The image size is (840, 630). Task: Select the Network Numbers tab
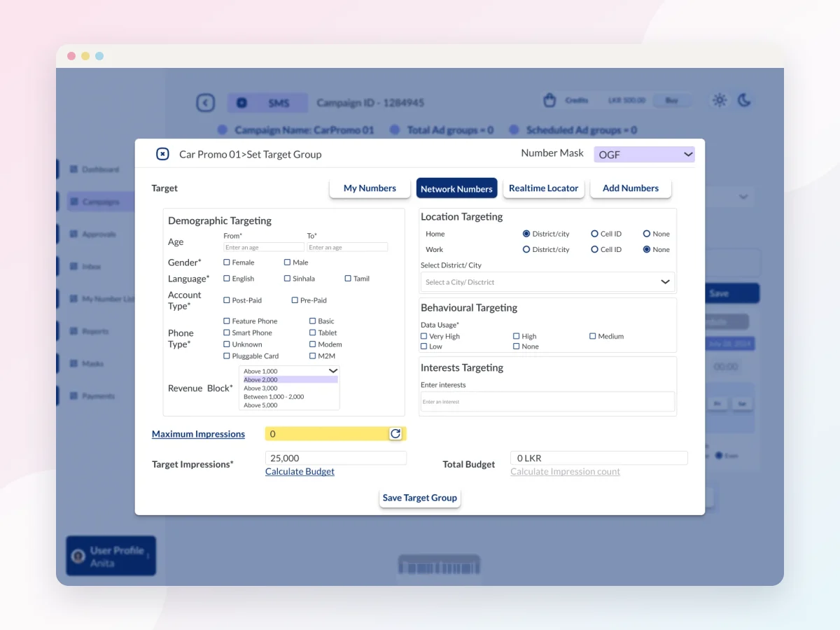click(456, 188)
